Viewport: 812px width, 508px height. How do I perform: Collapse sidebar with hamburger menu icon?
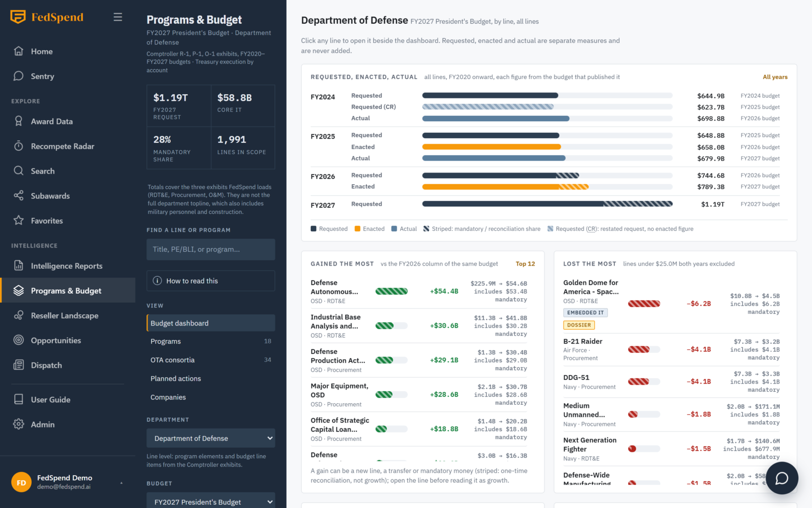(x=118, y=17)
